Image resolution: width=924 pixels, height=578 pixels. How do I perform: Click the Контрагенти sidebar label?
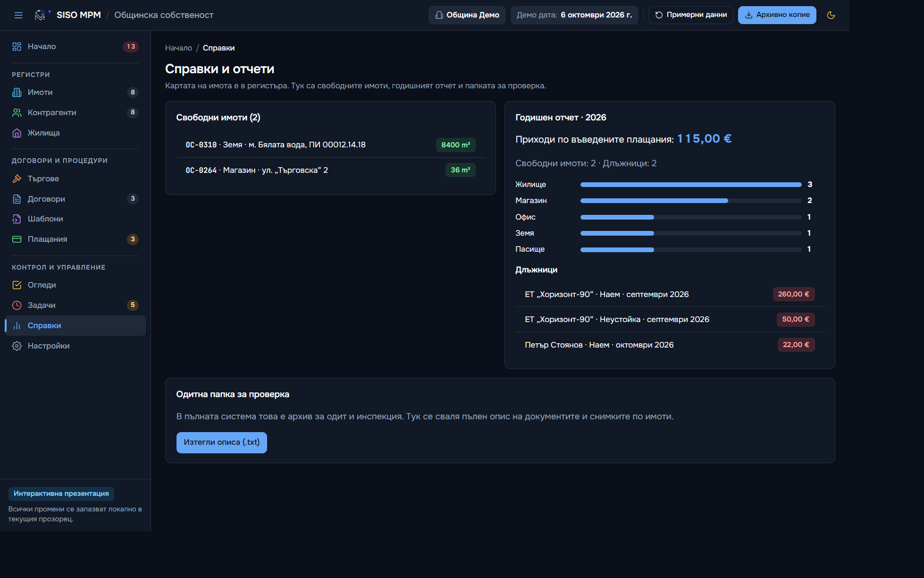click(52, 112)
